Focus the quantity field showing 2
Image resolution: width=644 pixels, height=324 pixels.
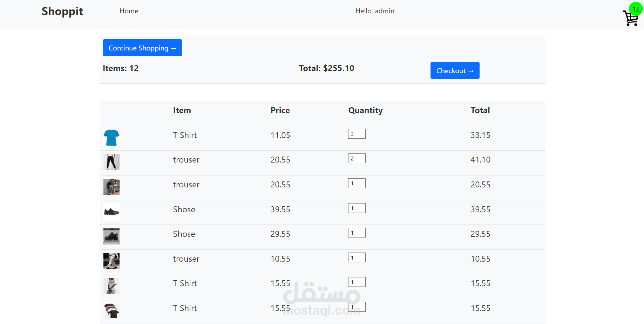[357, 158]
